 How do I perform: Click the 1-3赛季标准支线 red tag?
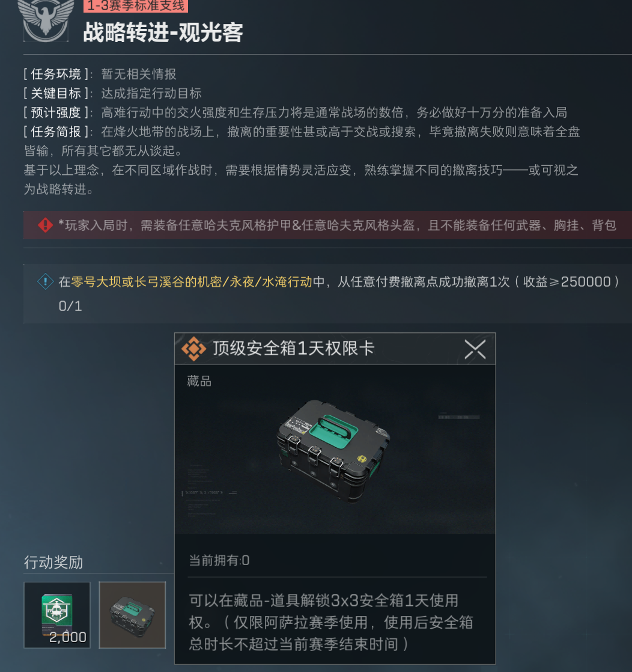[135, 5]
